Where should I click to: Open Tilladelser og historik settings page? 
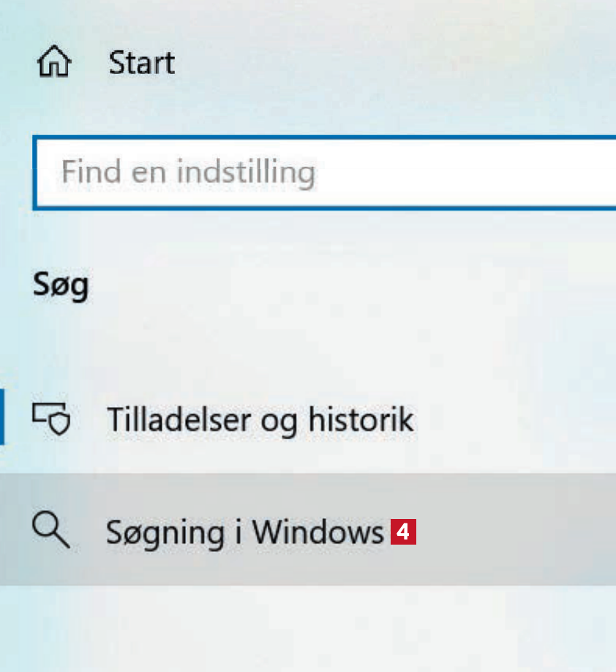click(x=260, y=420)
